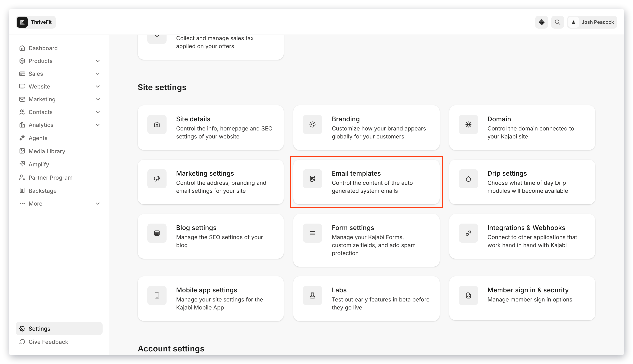
Task: Click the Form settings lines icon
Action: (x=312, y=233)
